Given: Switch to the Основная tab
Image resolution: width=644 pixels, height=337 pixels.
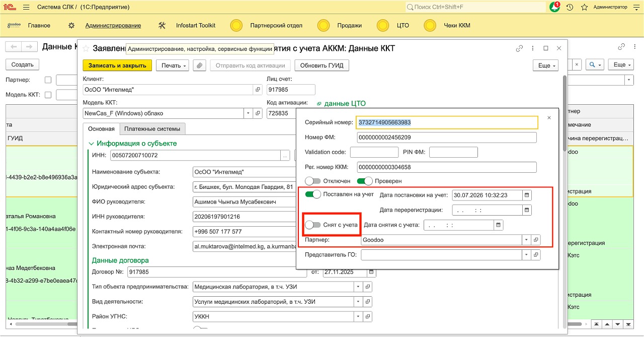Looking at the screenshot, I should 101,129.
